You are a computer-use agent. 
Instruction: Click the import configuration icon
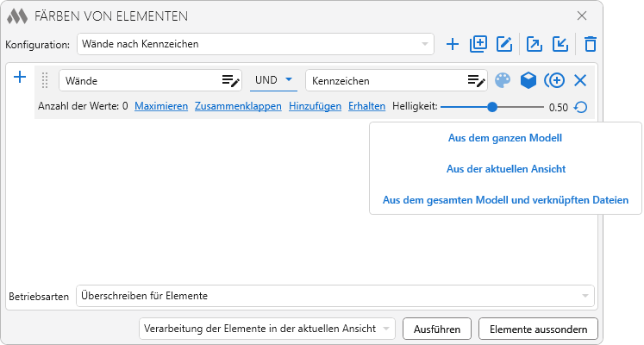click(560, 44)
